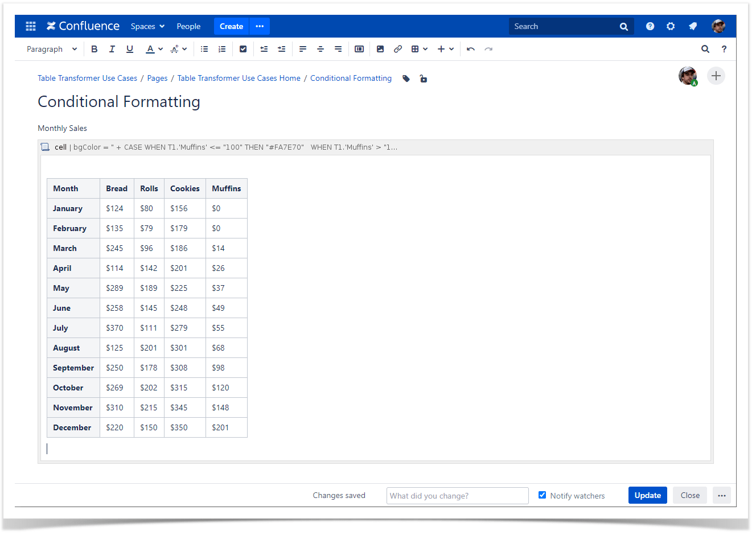Select People in the navigation bar

click(188, 26)
